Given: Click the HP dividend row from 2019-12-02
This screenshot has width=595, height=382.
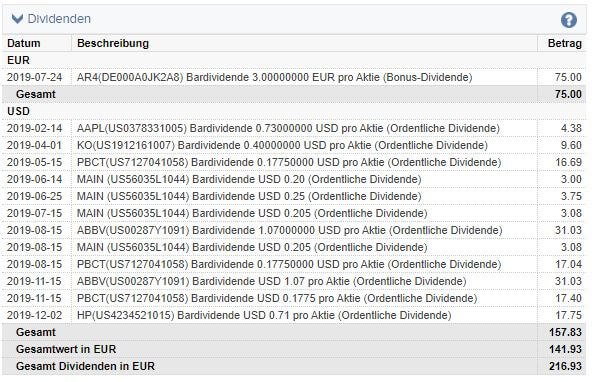Looking at the screenshot, I should [294, 315].
